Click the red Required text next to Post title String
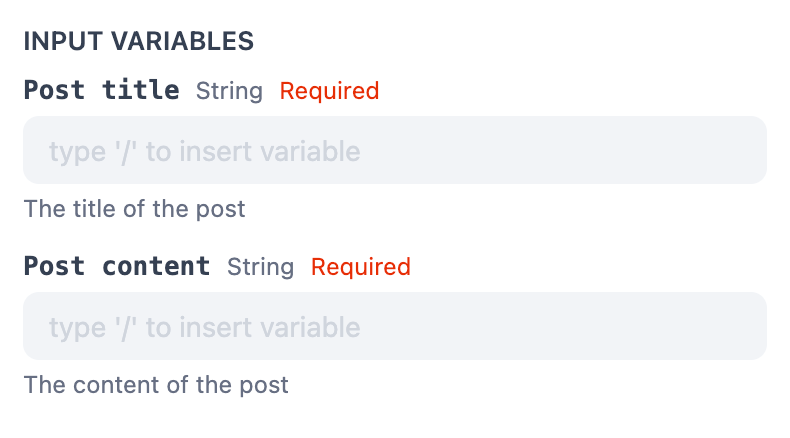Viewport: 790px width, 438px height. coord(329,92)
